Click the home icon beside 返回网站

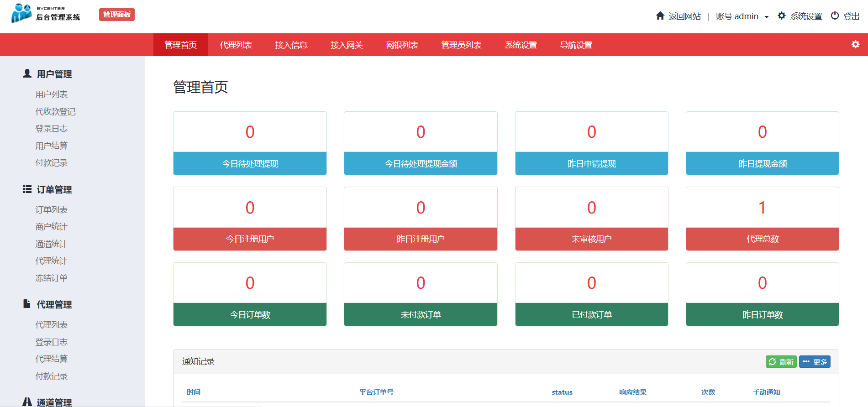[660, 16]
